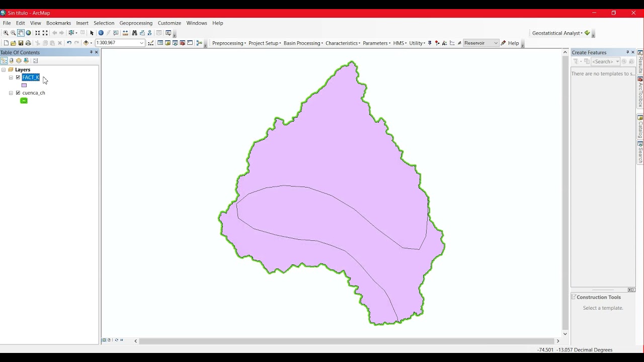Open the Windows menu
644x362 pixels.
[197, 23]
